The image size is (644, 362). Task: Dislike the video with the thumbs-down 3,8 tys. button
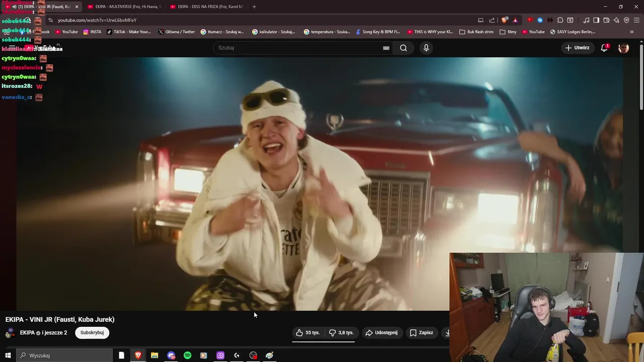pyautogui.click(x=341, y=333)
